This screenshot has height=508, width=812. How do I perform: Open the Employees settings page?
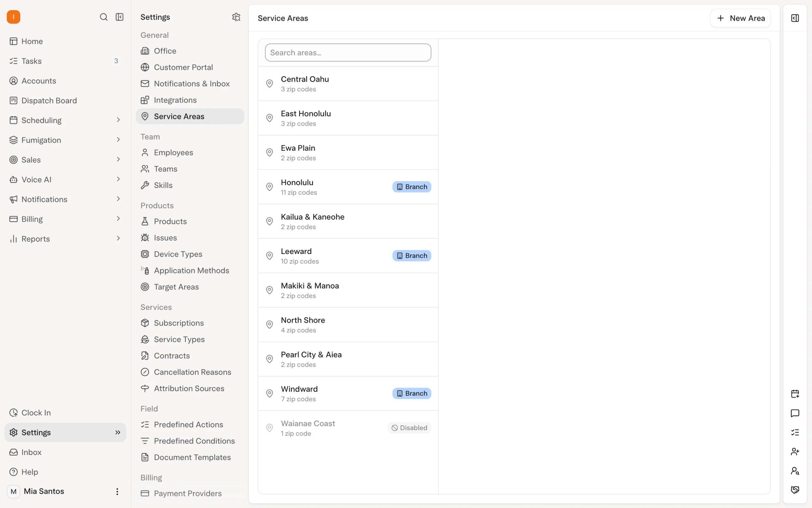tap(190, 152)
